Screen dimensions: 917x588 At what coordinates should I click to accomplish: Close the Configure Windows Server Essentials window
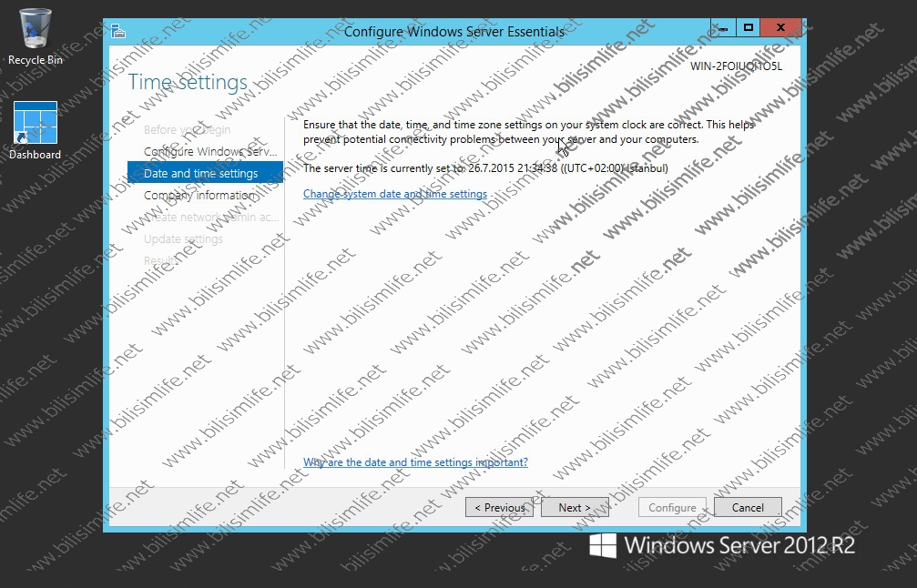780,28
